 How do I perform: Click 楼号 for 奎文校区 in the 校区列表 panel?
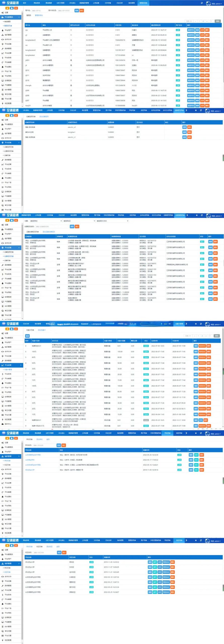coord(155,587)
